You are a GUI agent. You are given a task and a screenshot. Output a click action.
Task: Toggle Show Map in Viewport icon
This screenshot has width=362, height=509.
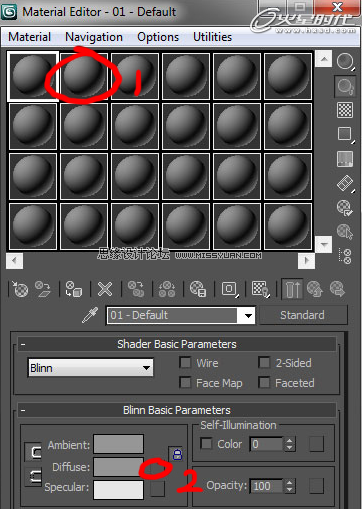tap(260, 289)
